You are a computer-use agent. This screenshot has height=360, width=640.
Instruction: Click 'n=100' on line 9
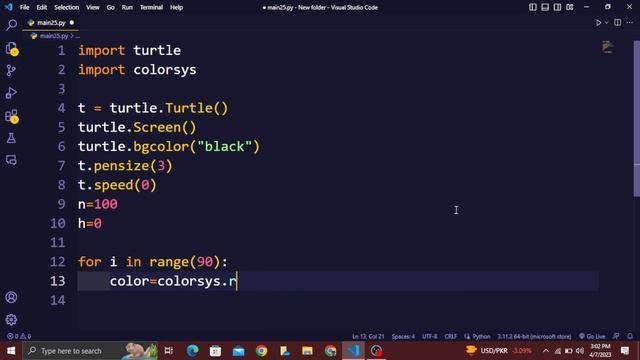98,204
